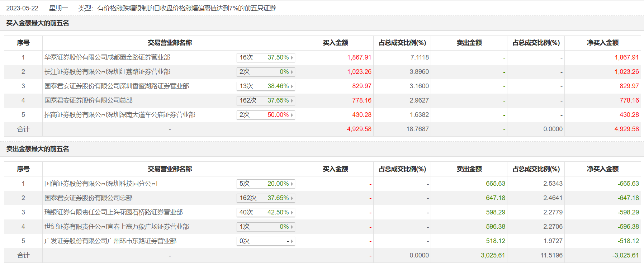This screenshot has width=644, height=265.
Task: Select the net total -3,025.61
Action: coord(626,255)
